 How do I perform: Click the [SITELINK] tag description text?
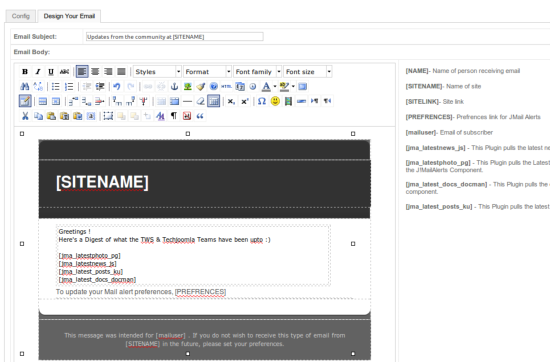coord(435,102)
